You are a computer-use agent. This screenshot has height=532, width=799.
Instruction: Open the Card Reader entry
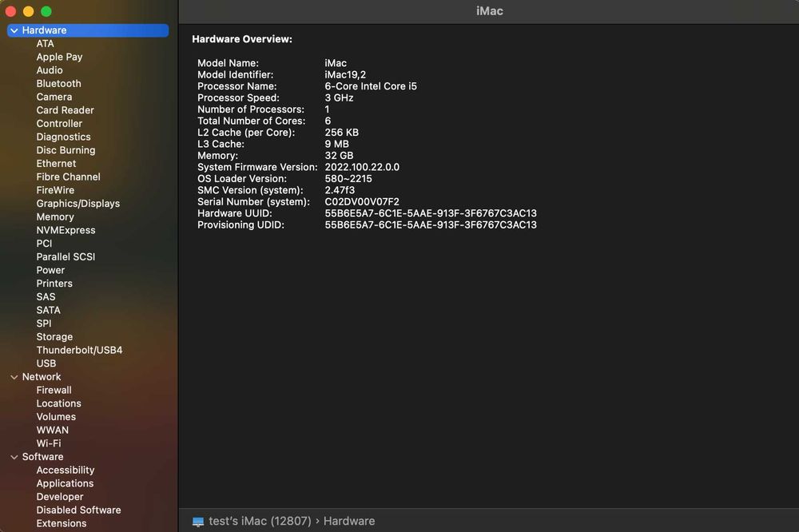(66, 110)
